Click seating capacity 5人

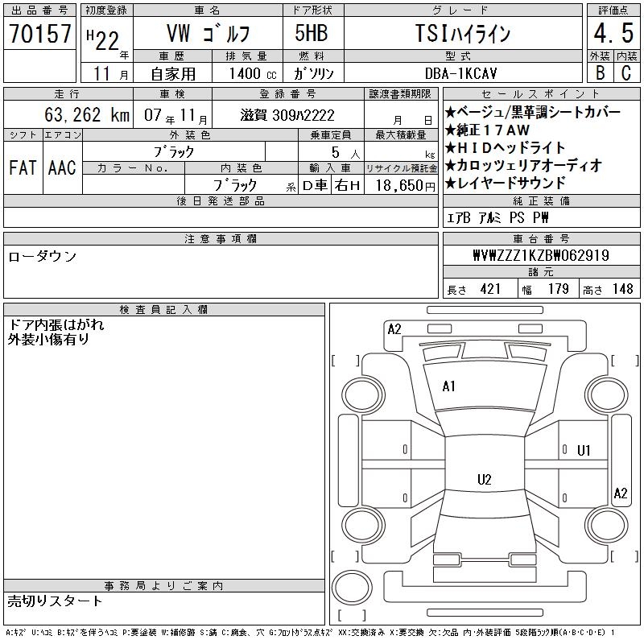point(345,152)
